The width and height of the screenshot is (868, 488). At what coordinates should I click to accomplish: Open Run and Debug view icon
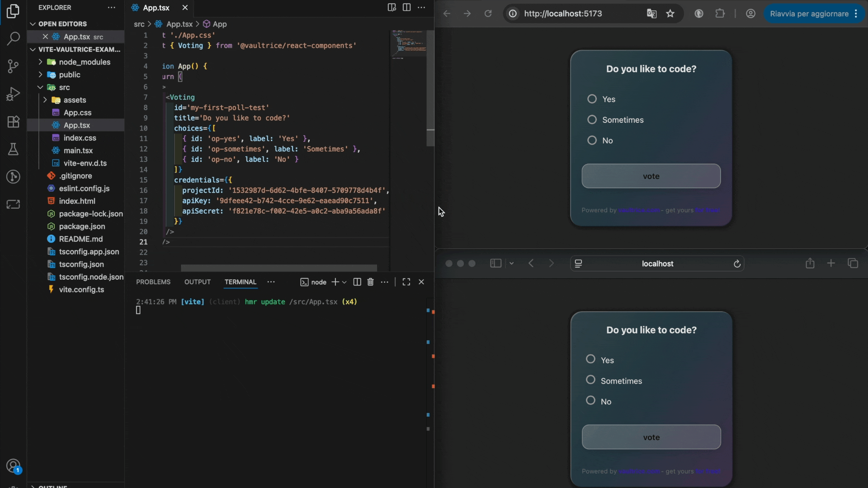pos(13,94)
